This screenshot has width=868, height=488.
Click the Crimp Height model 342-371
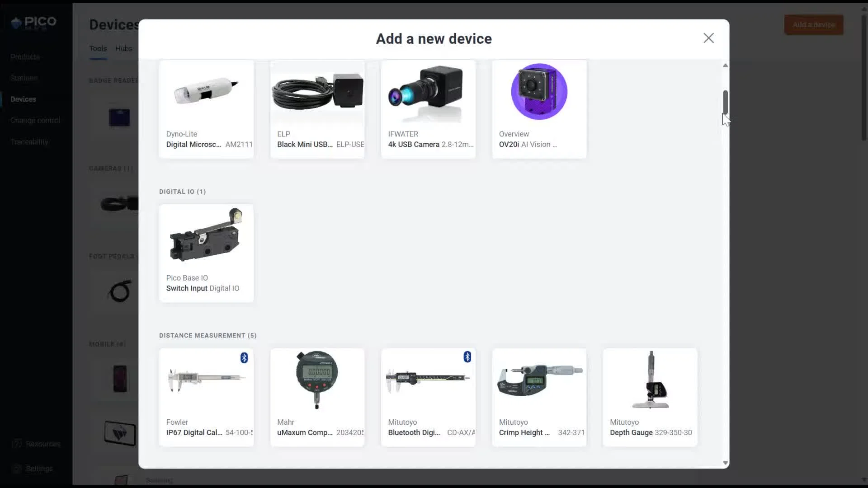click(x=571, y=432)
